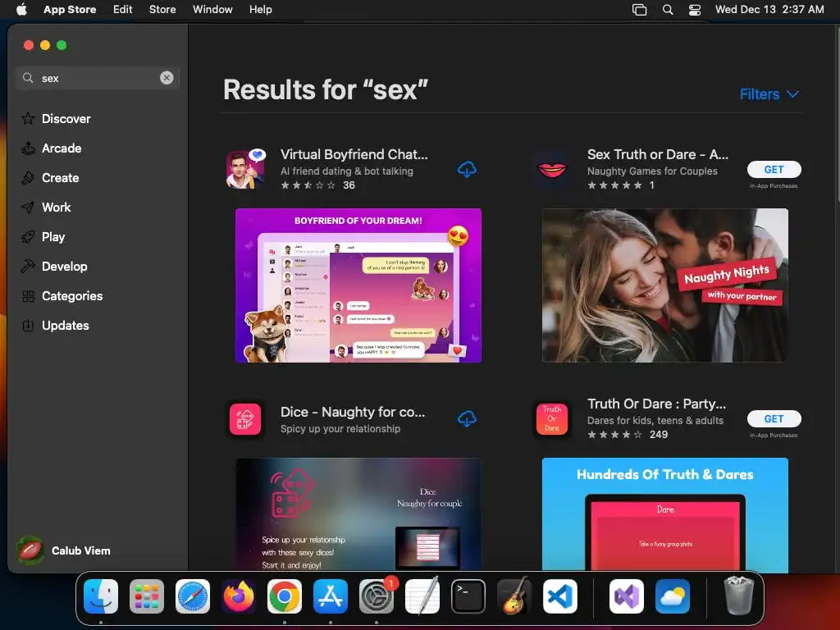Go to the Develop section
Image resolution: width=840 pixels, height=630 pixels.
64,267
